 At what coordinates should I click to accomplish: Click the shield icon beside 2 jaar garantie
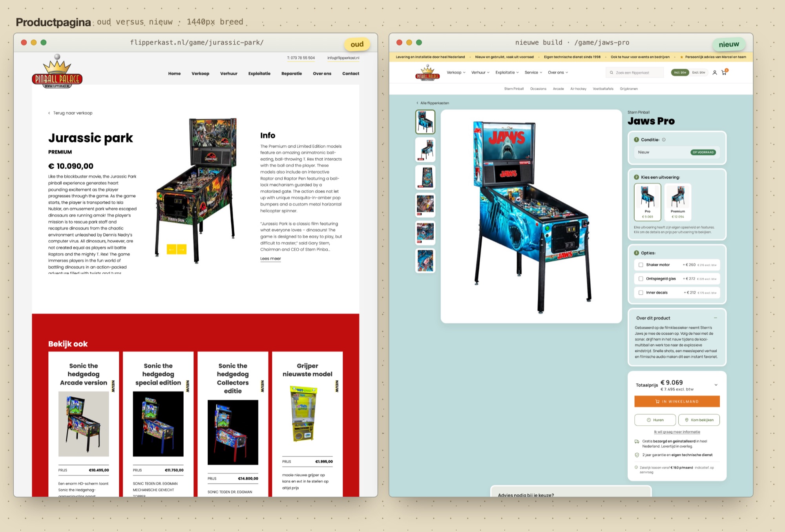[x=637, y=455]
